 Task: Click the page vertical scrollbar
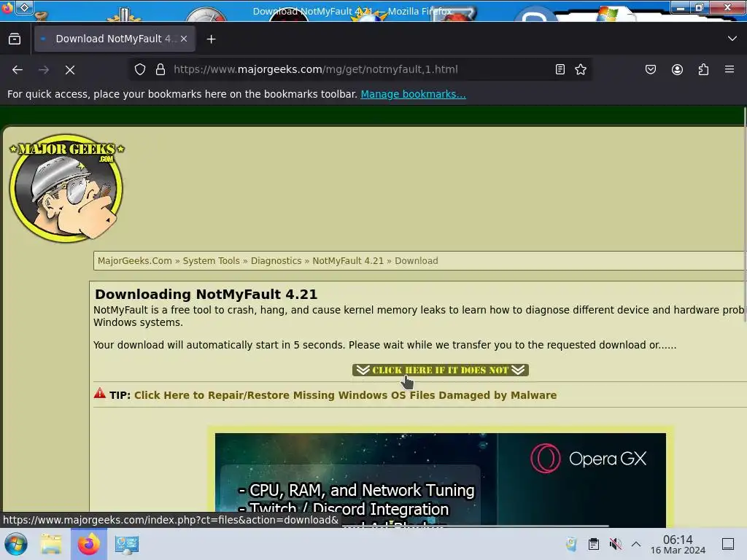click(744, 214)
